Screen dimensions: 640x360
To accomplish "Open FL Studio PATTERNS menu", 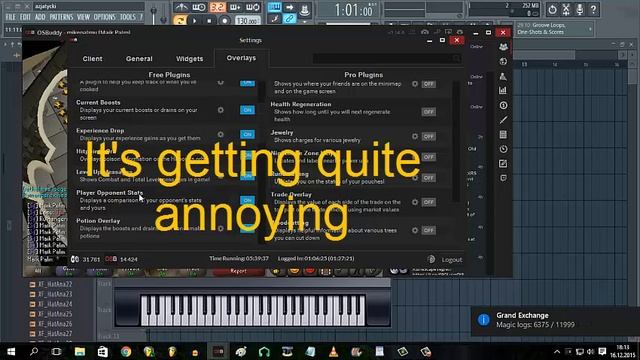I will click(61, 17).
